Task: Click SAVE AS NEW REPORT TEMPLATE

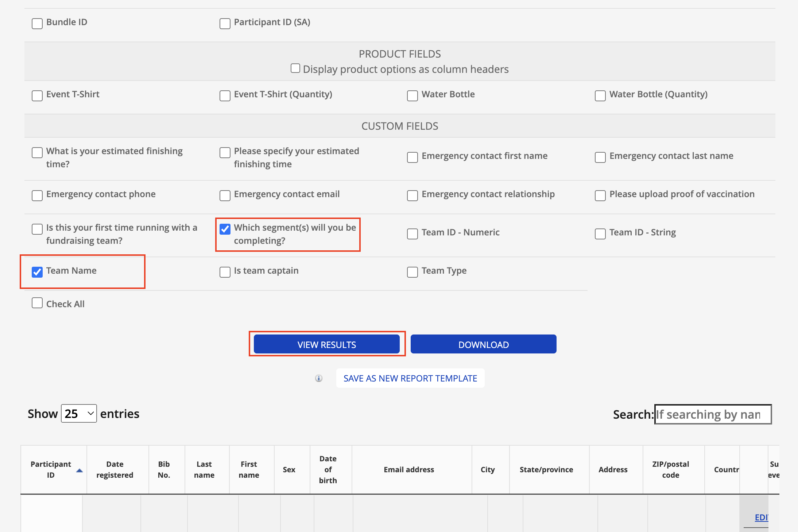Action: 410,378
